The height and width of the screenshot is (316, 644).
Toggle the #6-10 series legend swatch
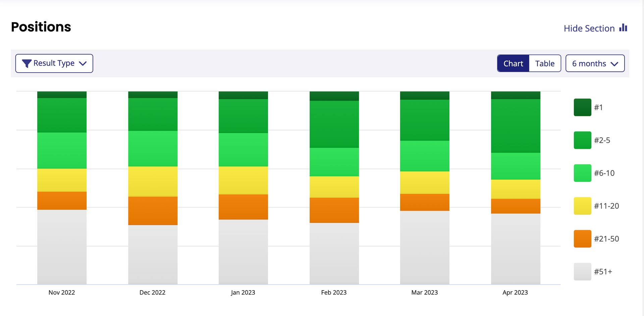coord(582,173)
